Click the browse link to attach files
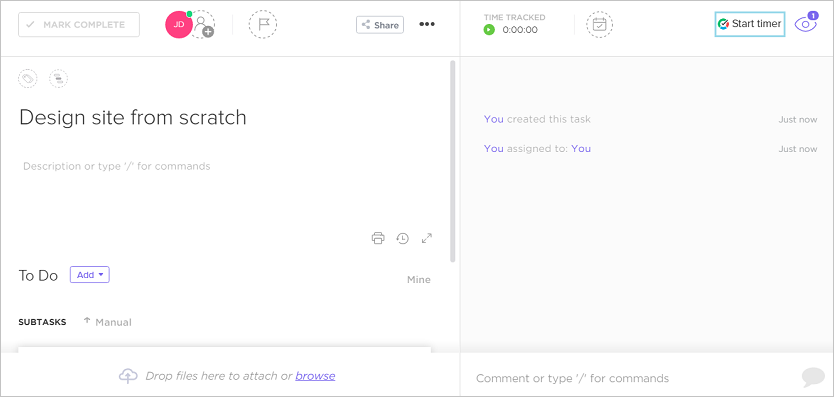Screen dimensions: 834x397 [315, 376]
